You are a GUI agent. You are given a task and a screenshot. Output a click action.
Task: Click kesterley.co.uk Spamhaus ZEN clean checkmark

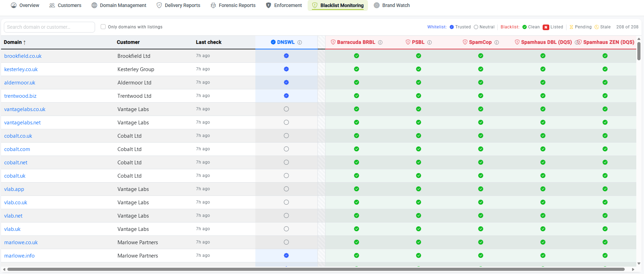[x=605, y=69]
